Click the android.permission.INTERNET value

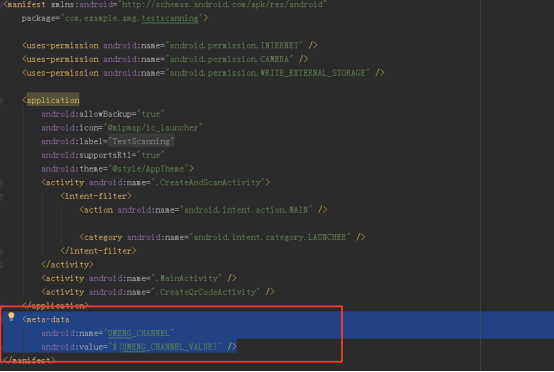(234, 46)
